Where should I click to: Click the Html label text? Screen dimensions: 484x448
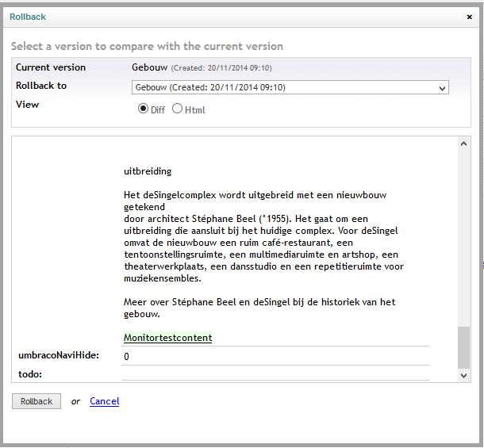click(x=194, y=110)
